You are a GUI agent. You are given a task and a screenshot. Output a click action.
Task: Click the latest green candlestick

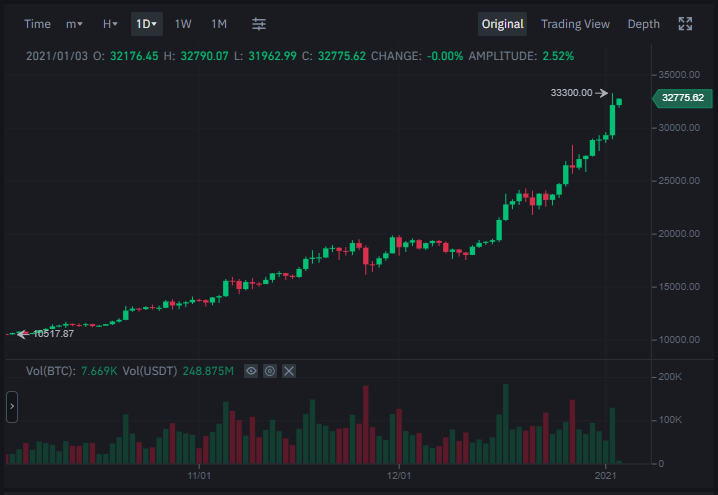619,102
